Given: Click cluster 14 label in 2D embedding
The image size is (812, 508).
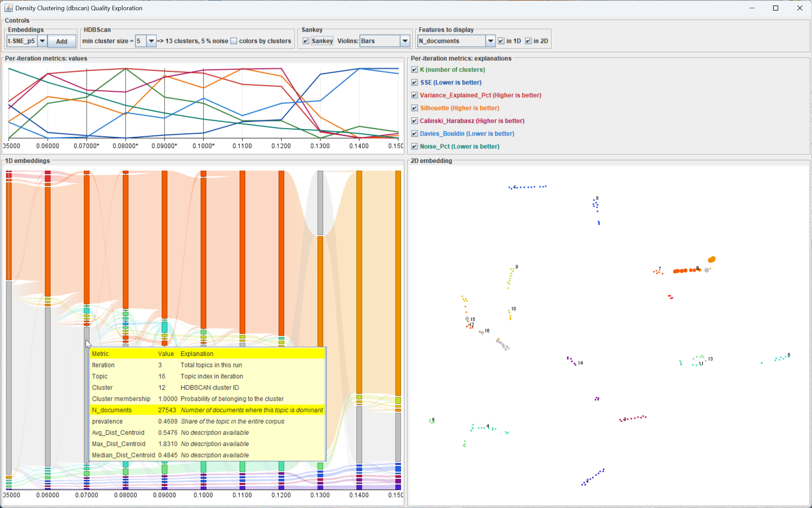Looking at the screenshot, I should [580, 363].
